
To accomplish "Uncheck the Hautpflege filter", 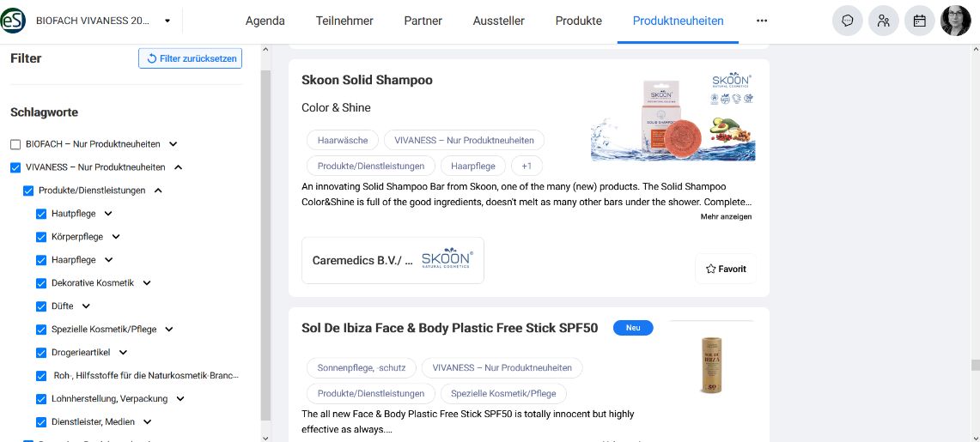I will pyautogui.click(x=41, y=214).
